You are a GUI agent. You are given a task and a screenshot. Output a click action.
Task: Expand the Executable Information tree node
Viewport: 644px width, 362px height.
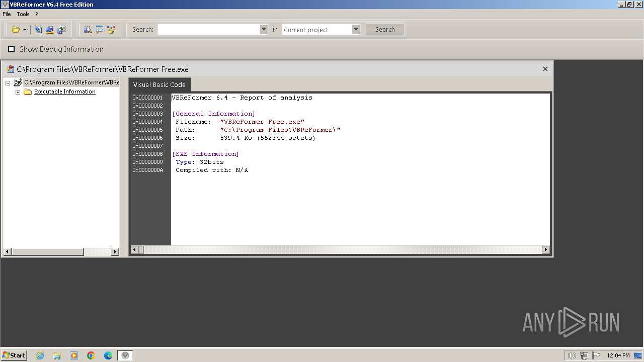tap(18, 92)
